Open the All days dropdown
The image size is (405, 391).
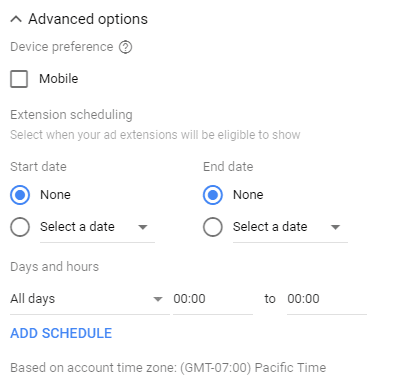tap(90, 299)
